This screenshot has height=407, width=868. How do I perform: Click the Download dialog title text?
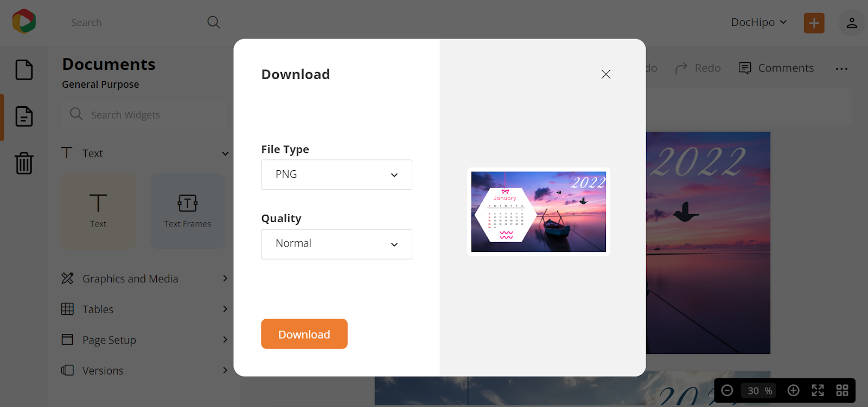pos(296,74)
